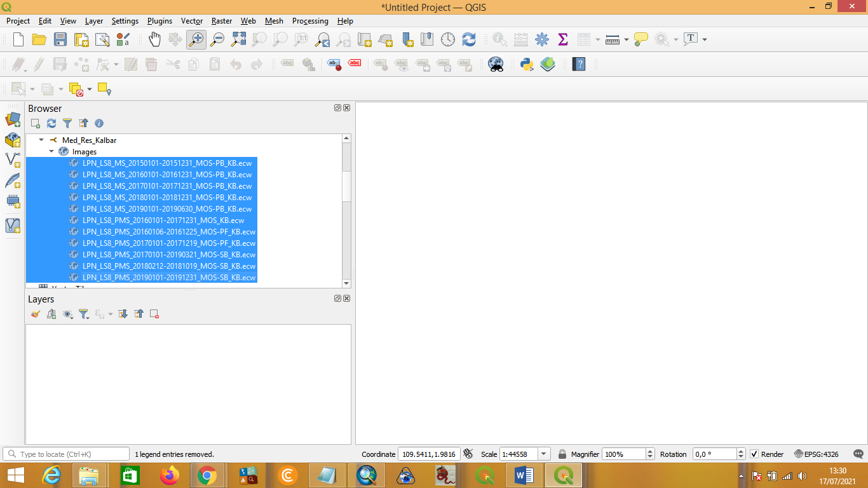
Task: Open the Deselect Features dropdown arrow
Action: click(x=90, y=89)
